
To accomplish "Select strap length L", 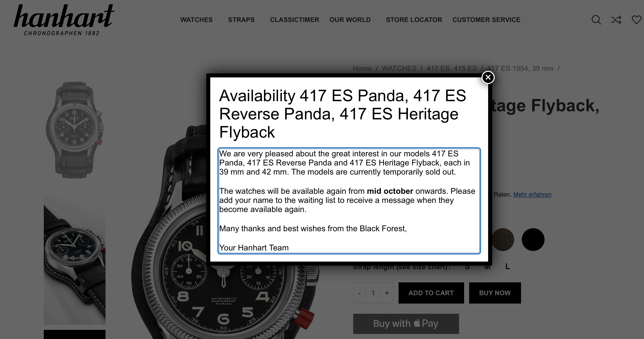I will click(507, 266).
